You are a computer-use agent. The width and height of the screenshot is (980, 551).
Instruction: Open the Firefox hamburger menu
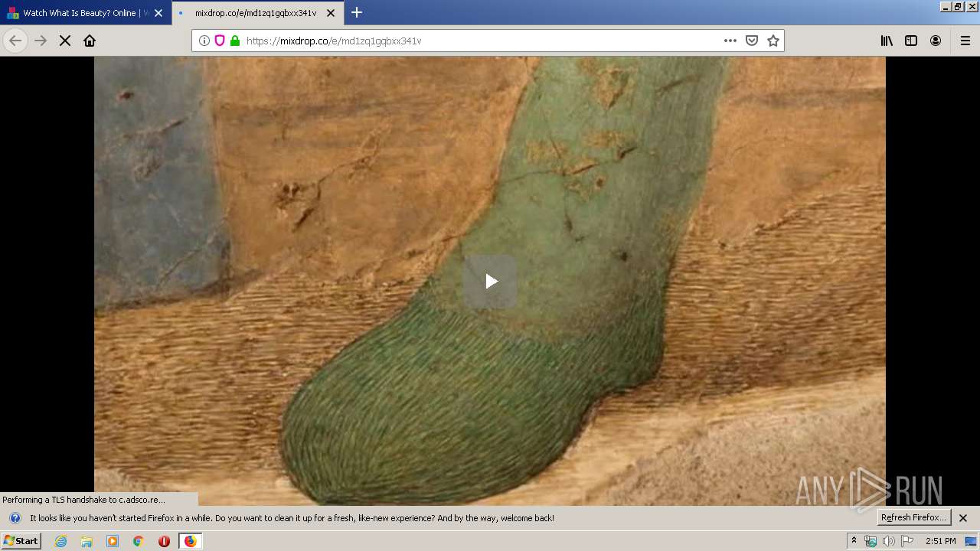pos(965,41)
